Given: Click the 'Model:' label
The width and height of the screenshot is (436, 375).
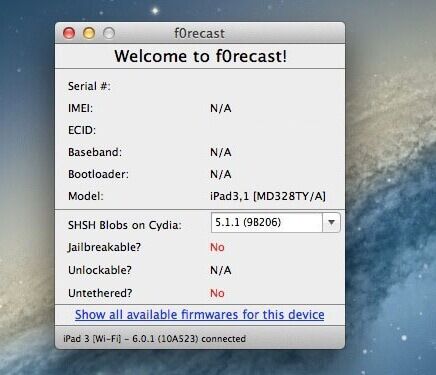Looking at the screenshot, I should [x=86, y=196].
